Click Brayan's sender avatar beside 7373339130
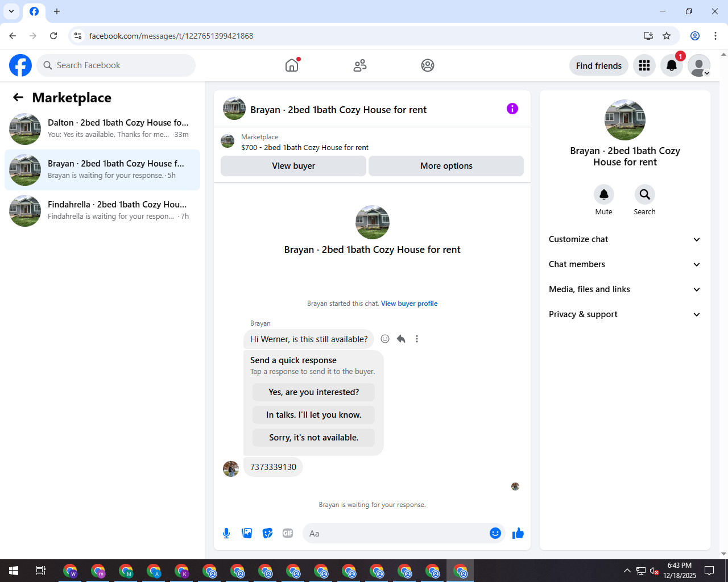The height and width of the screenshot is (582, 728). click(231, 469)
